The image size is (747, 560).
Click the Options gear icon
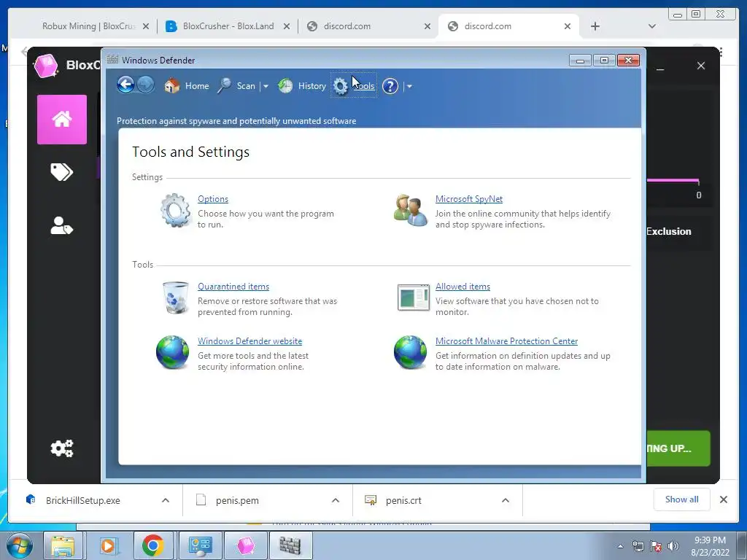point(175,210)
